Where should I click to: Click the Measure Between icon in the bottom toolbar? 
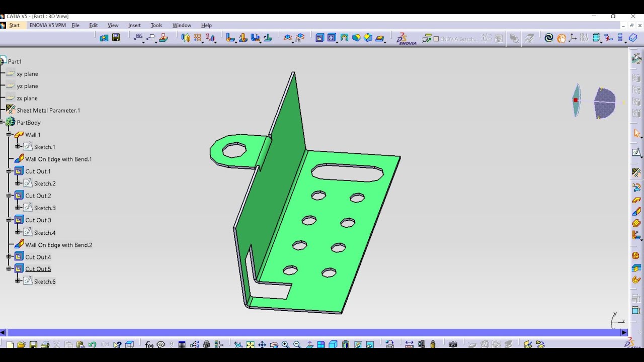409,345
